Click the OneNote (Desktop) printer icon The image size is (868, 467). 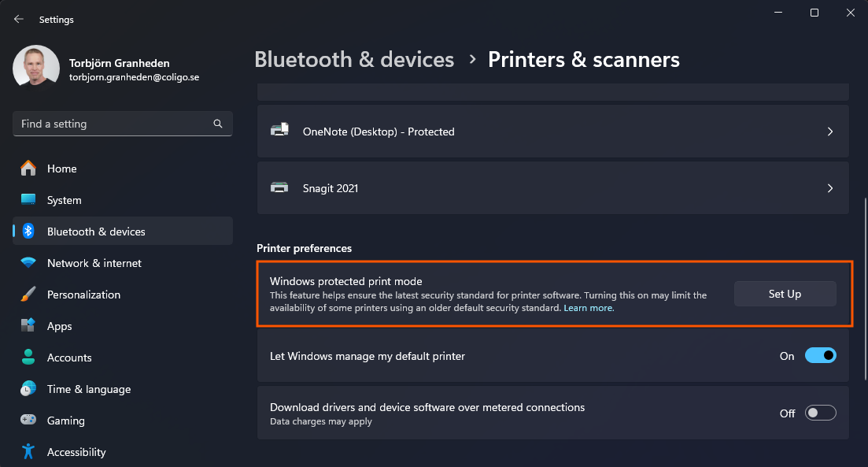coord(279,132)
